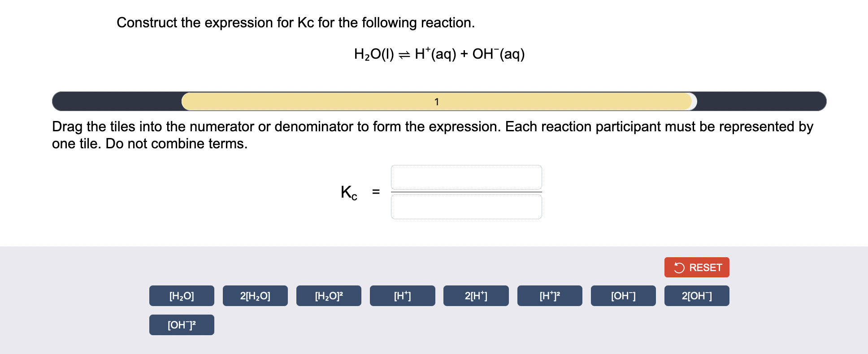Viewport: 868px width, 354px height.
Task: Select the [H⁺] tile
Action: point(402,295)
